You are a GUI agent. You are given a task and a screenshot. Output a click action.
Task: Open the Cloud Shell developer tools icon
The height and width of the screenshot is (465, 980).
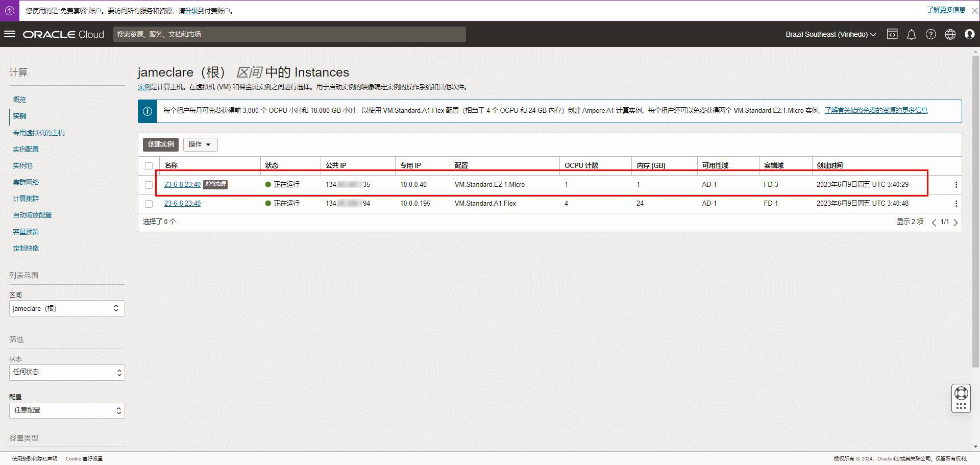click(x=892, y=34)
